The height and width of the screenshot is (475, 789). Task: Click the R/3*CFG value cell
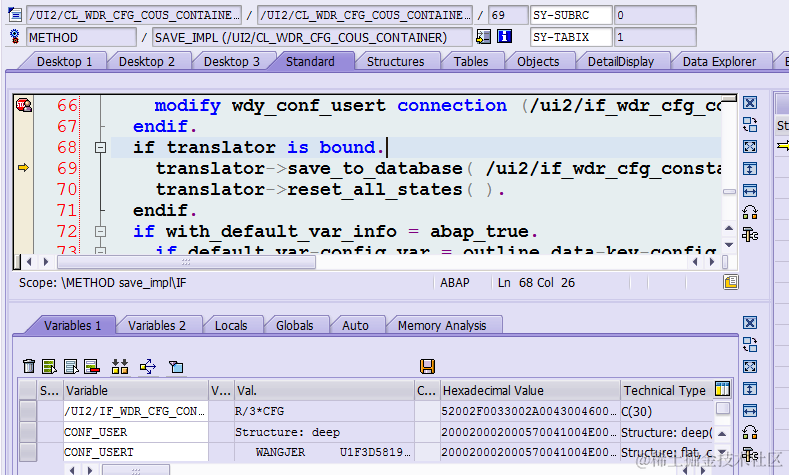324,411
